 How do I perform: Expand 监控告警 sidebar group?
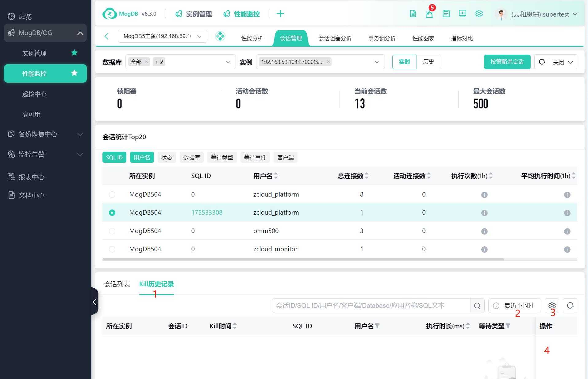[x=45, y=154]
